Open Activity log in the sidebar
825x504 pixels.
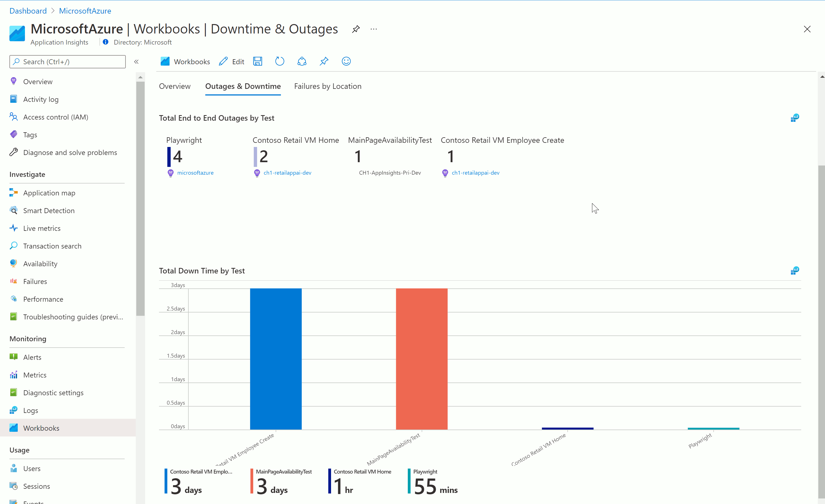(68, 99)
